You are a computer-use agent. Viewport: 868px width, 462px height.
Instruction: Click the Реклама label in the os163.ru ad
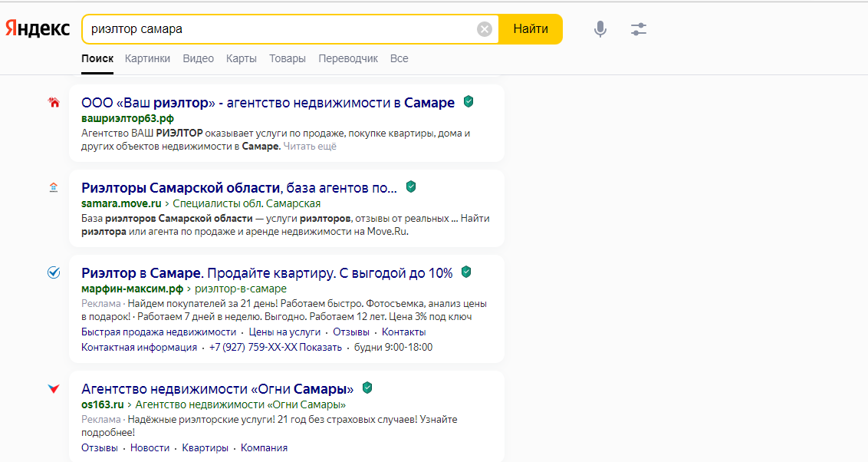[100, 419]
